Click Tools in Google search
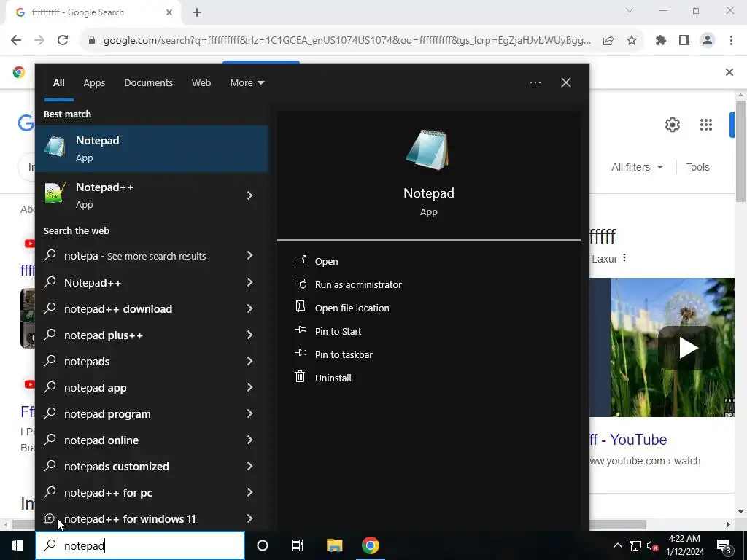Screen dimensions: 747x560 pyautogui.click(x=697, y=167)
